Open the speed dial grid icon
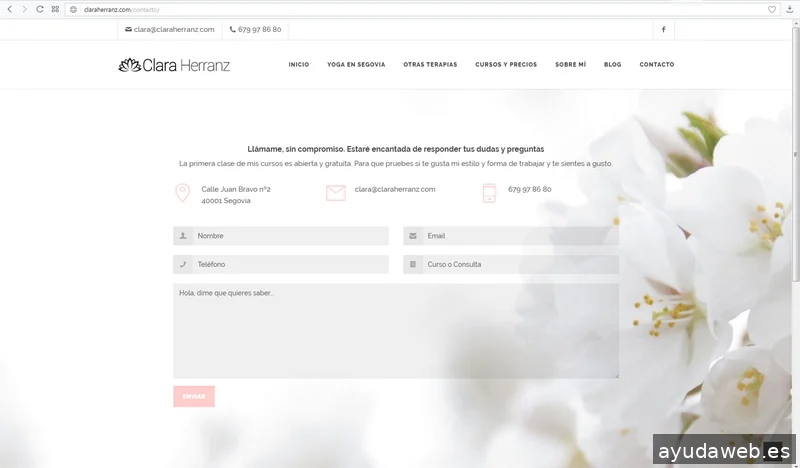Screen dimensions: 800x468 click(x=55, y=9)
